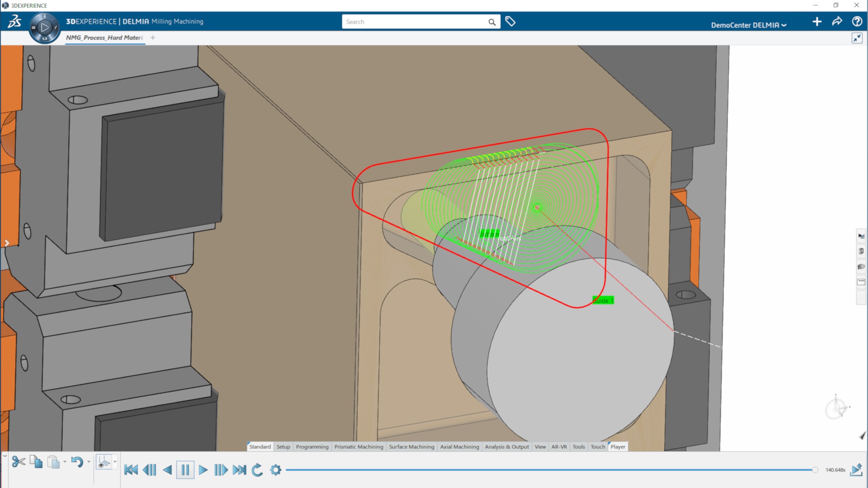The image size is (868, 488).
Task: Skip to the end of the toolpath simulation
Action: pyautogui.click(x=239, y=469)
